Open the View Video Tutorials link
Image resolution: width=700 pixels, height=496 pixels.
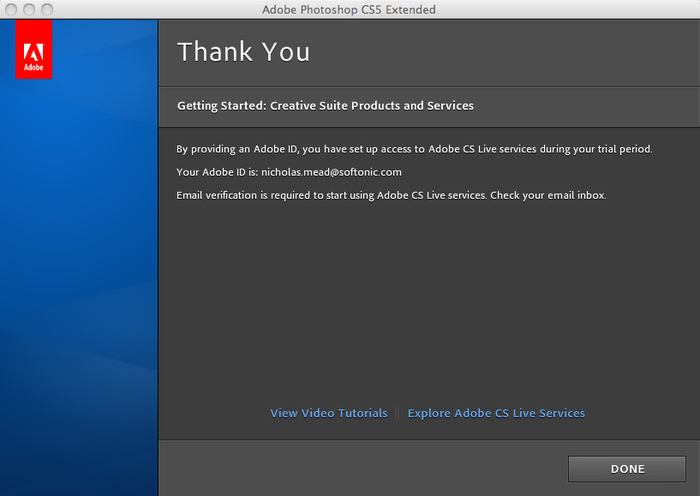(329, 413)
